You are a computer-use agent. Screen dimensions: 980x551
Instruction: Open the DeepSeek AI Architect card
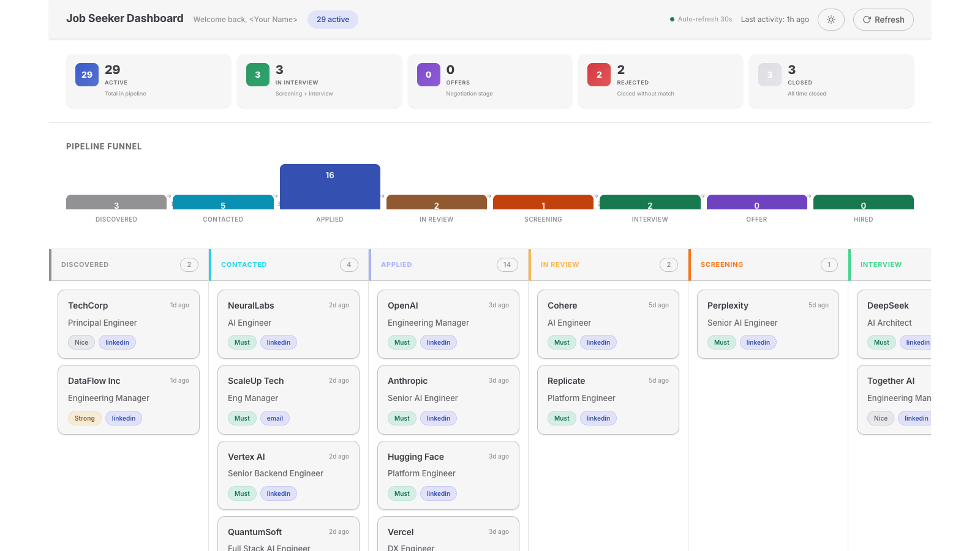tap(894, 324)
